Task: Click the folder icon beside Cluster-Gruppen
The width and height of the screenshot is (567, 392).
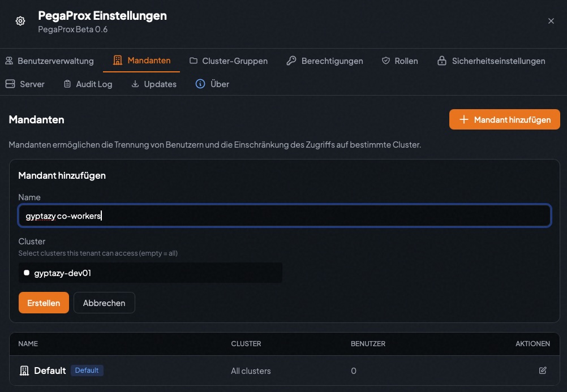Action: pos(192,60)
